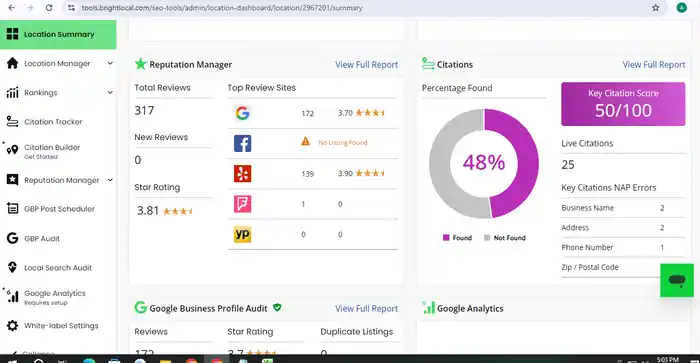The width and height of the screenshot is (700, 363).
Task: Click the Rankings bar chart icon
Action: tap(12, 92)
